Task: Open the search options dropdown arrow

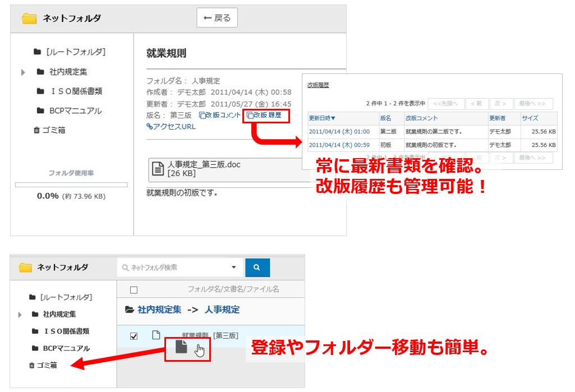Action: [x=233, y=268]
